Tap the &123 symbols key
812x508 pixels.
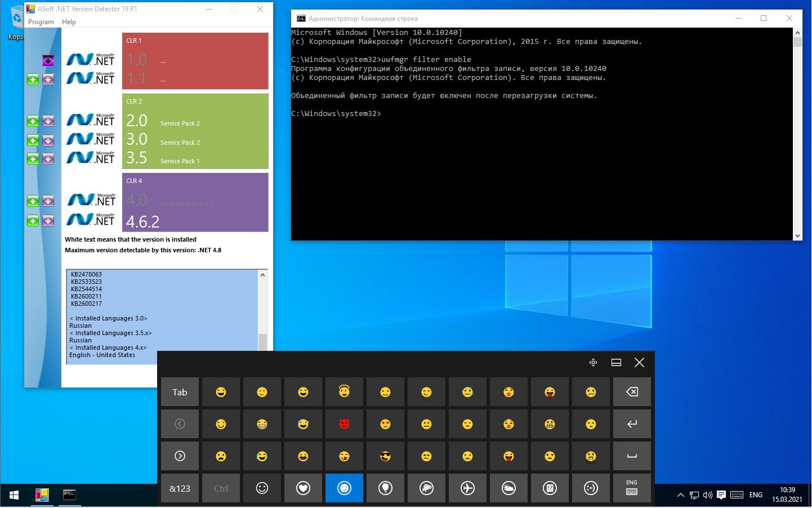(180, 488)
